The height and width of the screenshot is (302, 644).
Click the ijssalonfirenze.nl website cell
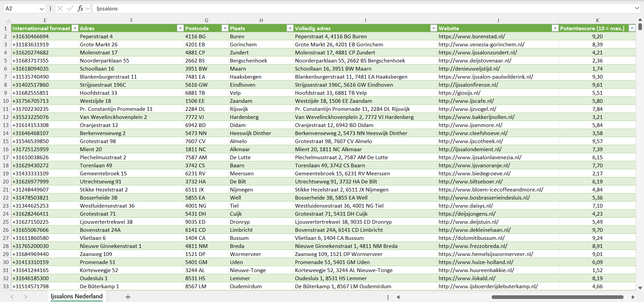468,85
